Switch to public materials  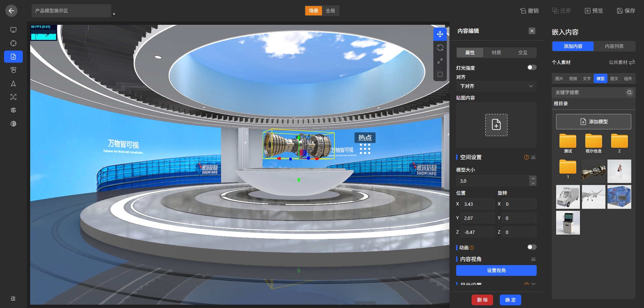coord(622,62)
